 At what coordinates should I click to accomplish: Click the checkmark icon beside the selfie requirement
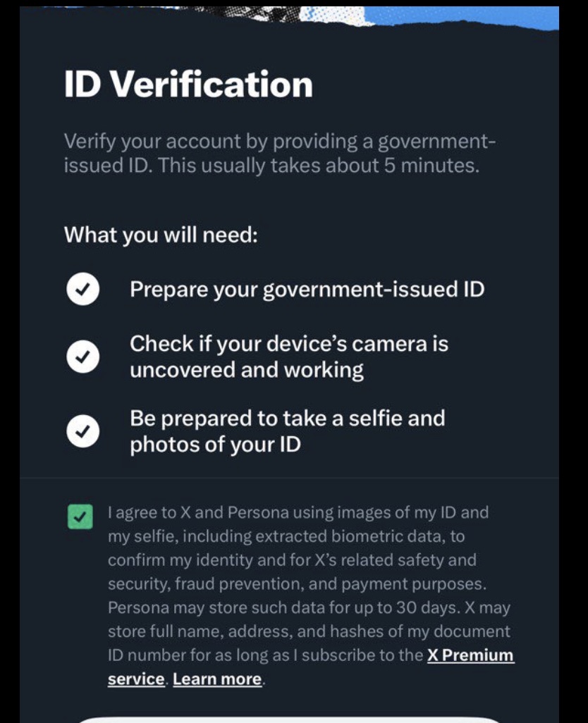point(82,432)
